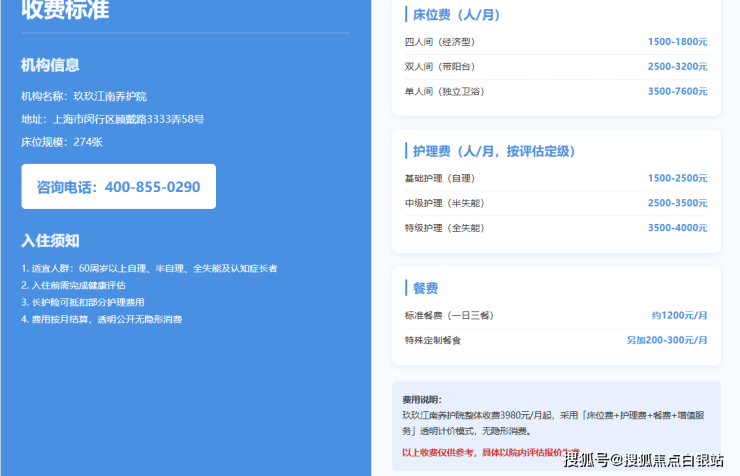Click the 基础护理（自理） row label
The width and height of the screenshot is (740, 476).
coord(439,178)
